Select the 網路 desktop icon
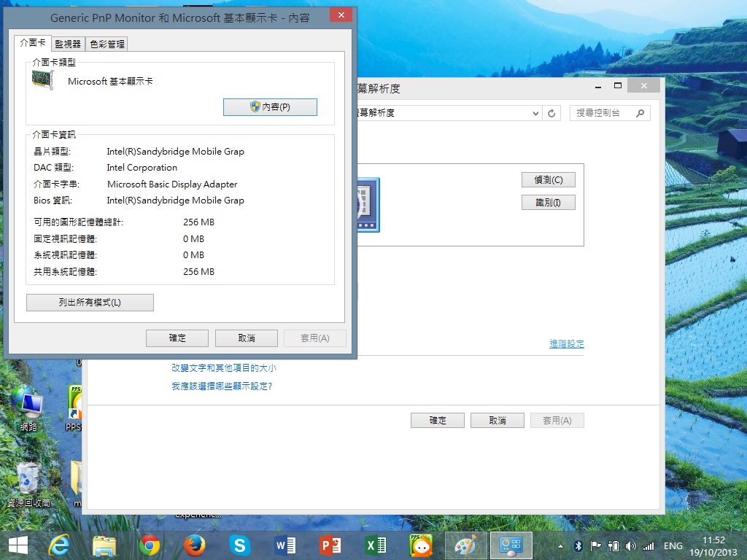 28,408
